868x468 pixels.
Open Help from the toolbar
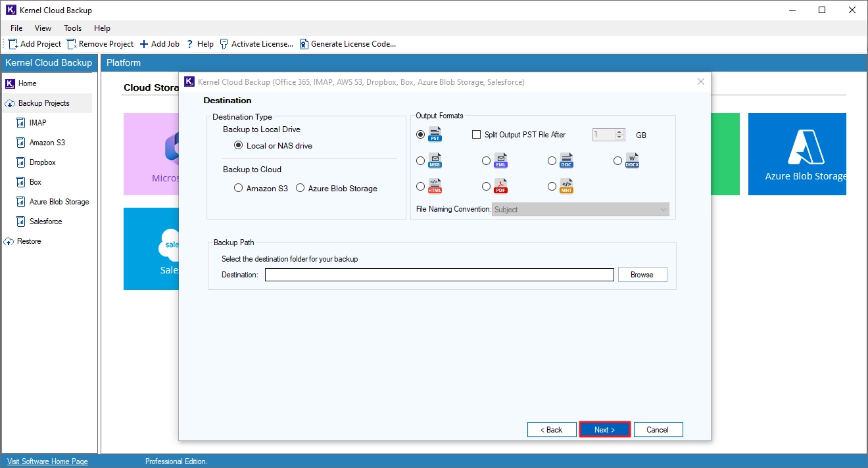pyautogui.click(x=200, y=44)
